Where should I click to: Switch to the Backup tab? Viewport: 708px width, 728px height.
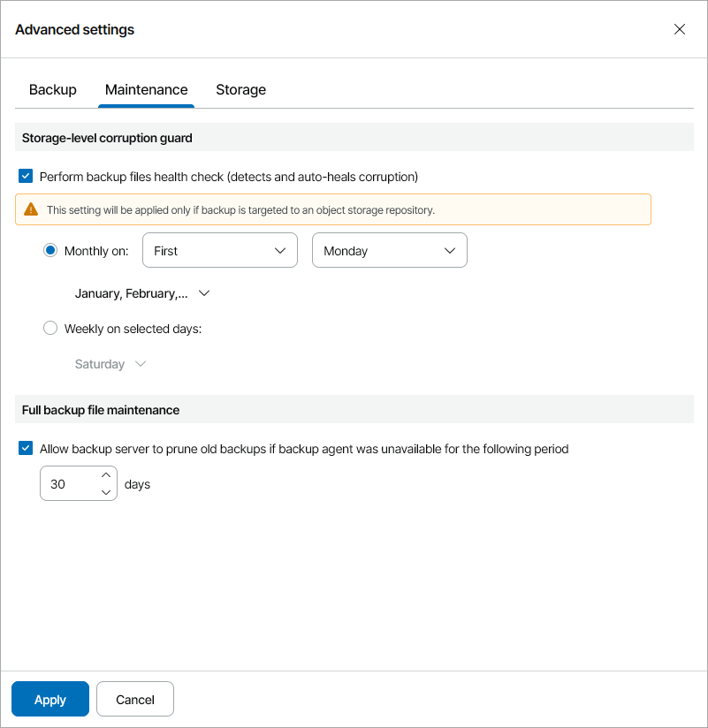coord(53,89)
